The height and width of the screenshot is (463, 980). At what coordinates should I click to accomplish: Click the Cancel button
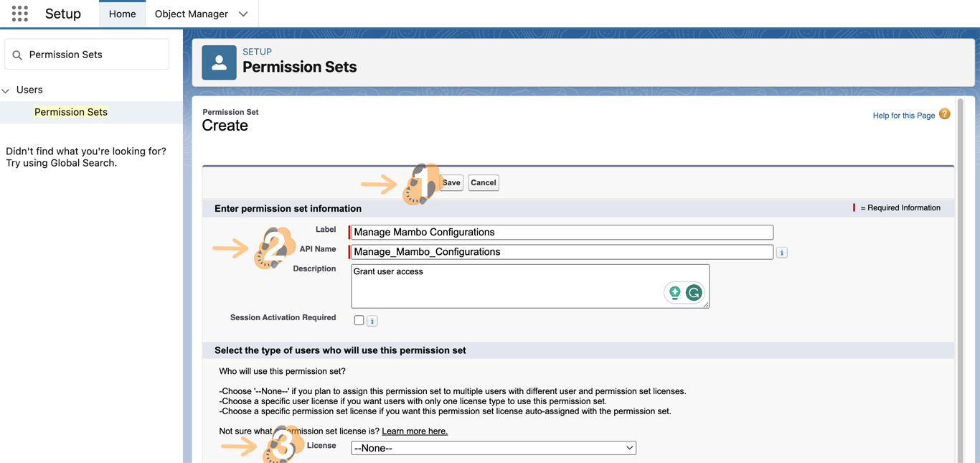click(483, 182)
